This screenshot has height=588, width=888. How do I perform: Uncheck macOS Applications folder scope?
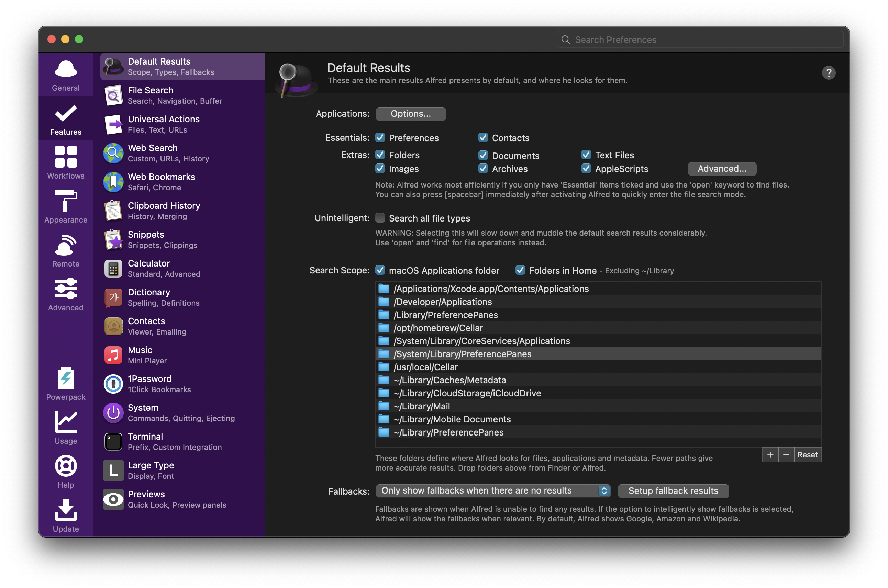(x=380, y=270)
